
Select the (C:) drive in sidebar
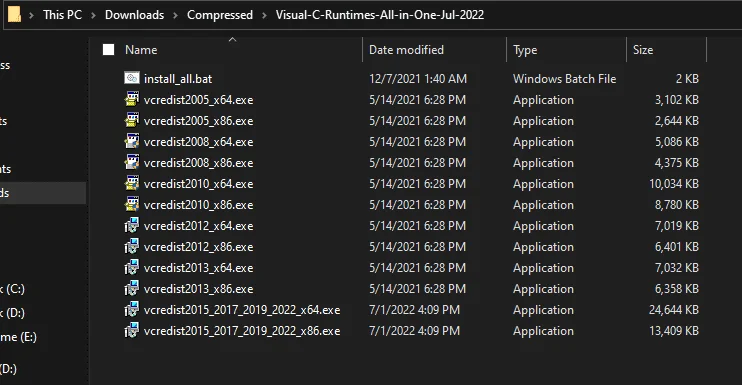(12, 289)
